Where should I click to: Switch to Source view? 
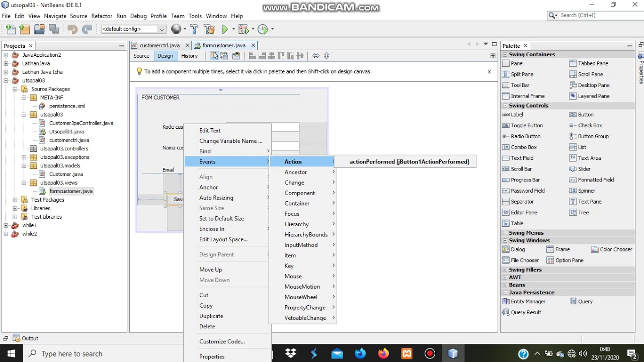point(141,56)
